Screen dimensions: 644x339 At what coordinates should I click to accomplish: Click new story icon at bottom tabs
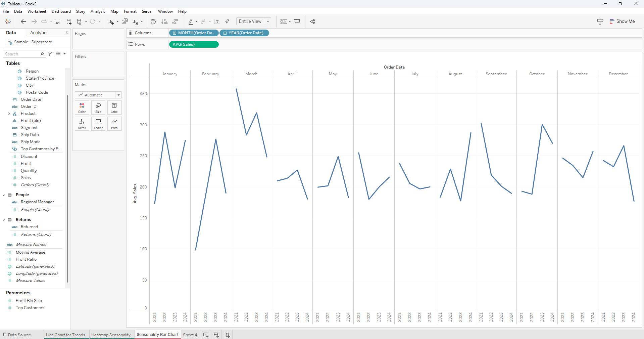pyautogui.click(x=227, y=335)
